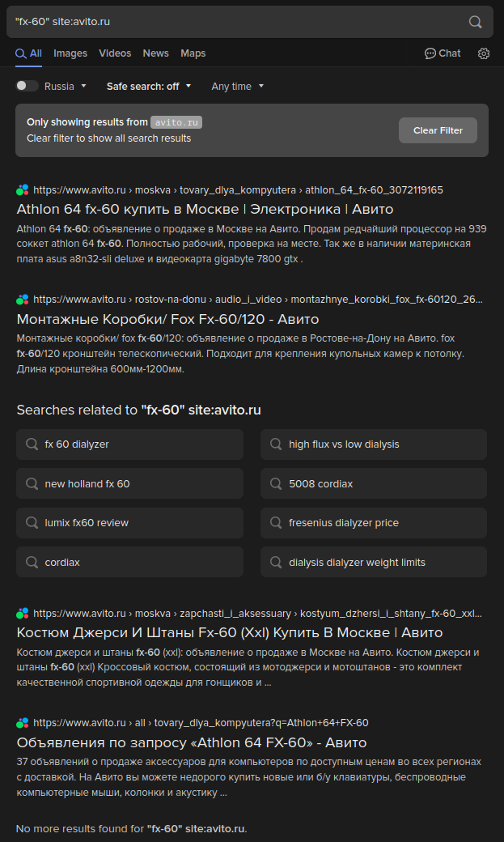504x842 pixels.
Task: Open 'Монтажные Коробки/ Fox Fx-60/120' result link
Action: [167, 319]
